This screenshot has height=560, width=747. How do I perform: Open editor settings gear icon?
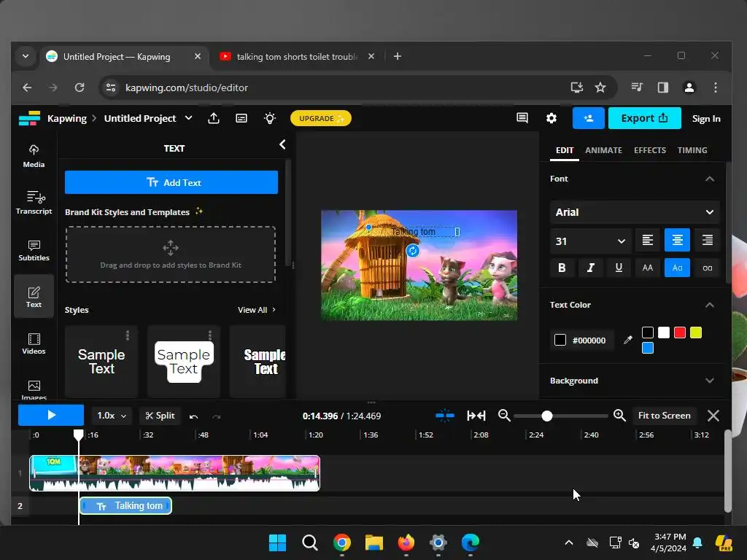(551, 118)
